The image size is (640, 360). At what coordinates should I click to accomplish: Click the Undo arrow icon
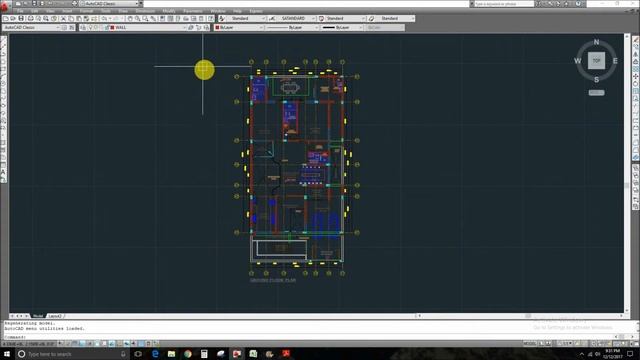tap(104, 18)
